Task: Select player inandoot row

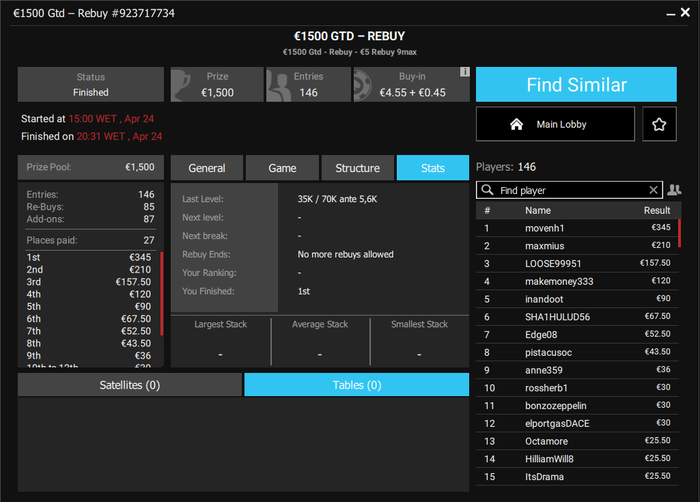Action: [577, 299]
